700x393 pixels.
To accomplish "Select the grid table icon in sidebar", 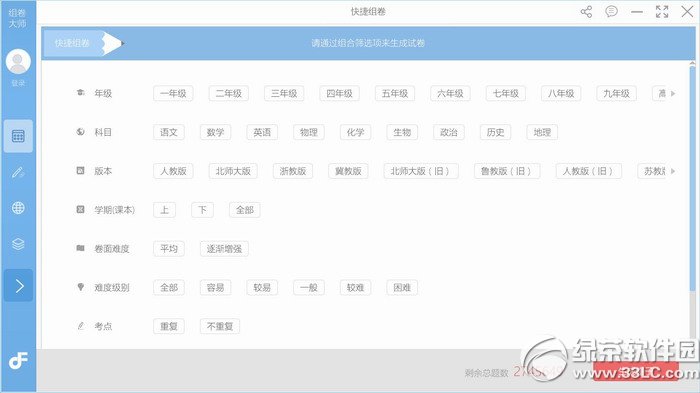I will coord(18,136).
